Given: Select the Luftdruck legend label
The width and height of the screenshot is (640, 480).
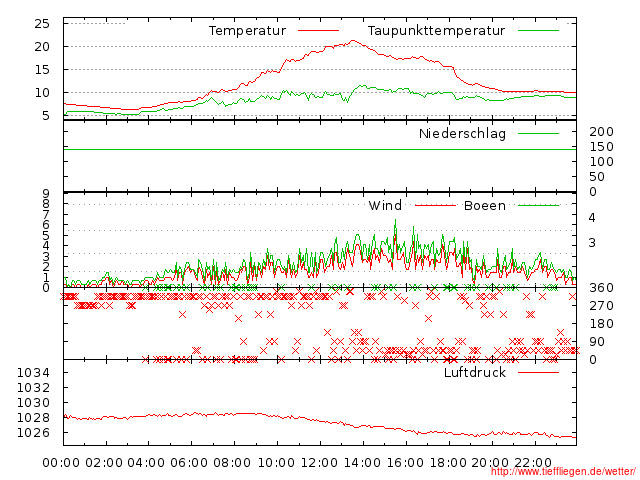Looking at the screenshot, I should [475, 372].
